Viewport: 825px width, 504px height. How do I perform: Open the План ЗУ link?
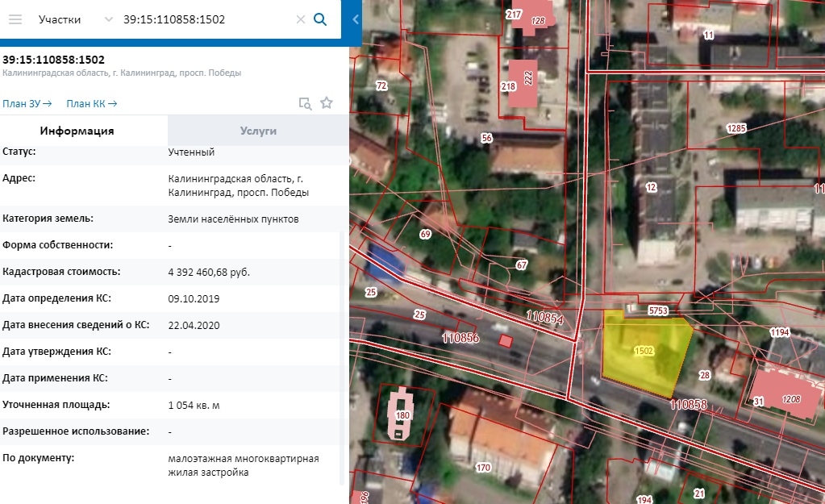point(27,104)
